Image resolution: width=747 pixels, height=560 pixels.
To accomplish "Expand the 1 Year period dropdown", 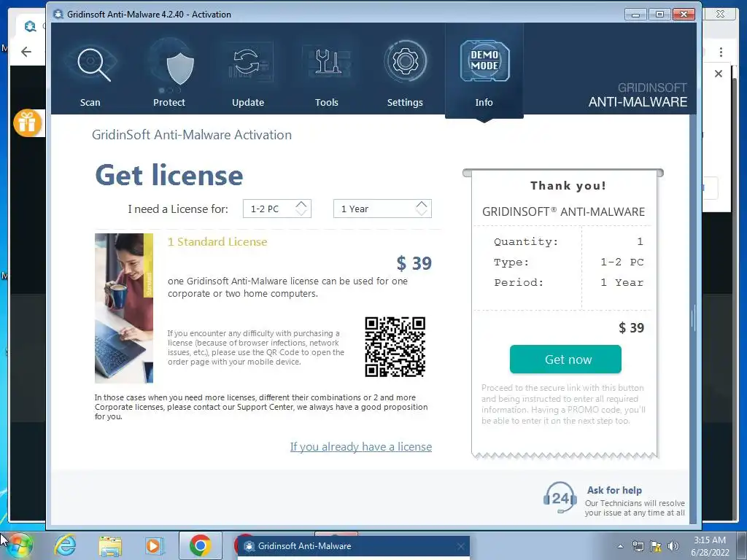I will [382, 209].
